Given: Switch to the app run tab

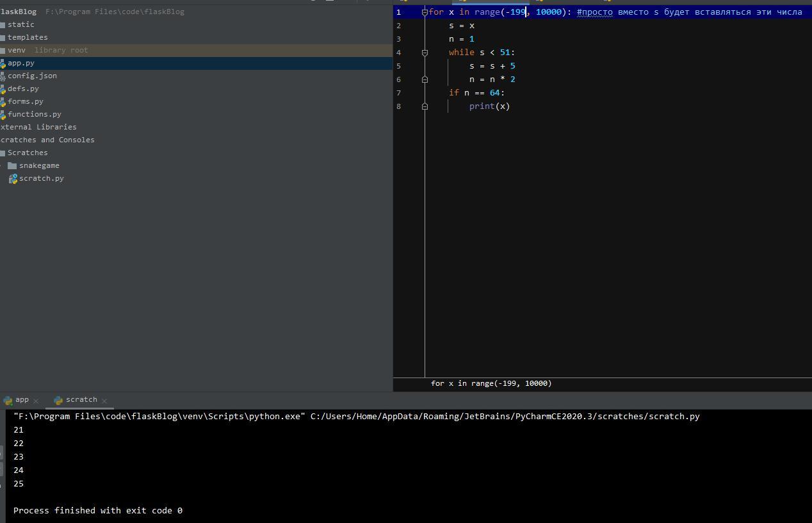Looking at the screenshot, I should tap(22, 400).
